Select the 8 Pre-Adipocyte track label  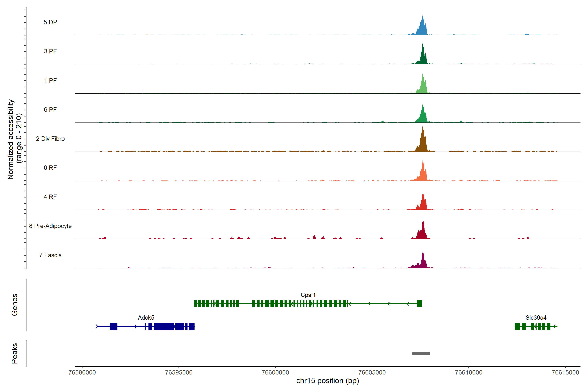coord(50,226)
